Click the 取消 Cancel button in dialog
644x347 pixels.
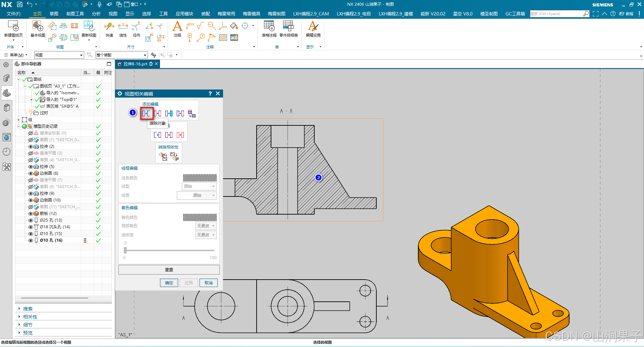[209, 283]
